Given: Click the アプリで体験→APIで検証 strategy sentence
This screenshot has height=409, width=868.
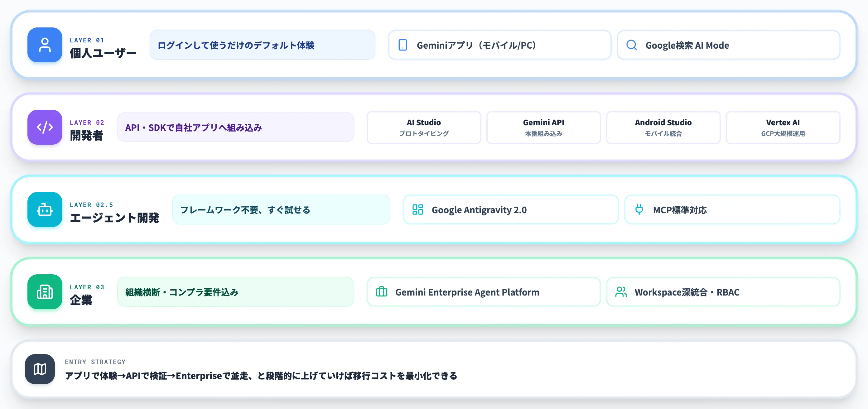Looking at the screenshot, I should click(x=261, y=376).
